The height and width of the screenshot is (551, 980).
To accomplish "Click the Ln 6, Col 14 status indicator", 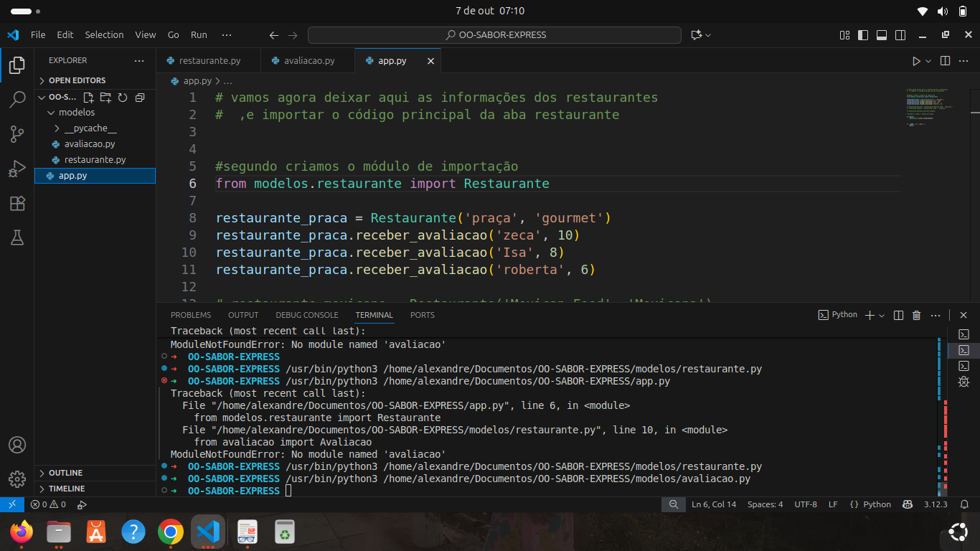I will point(713,504).
